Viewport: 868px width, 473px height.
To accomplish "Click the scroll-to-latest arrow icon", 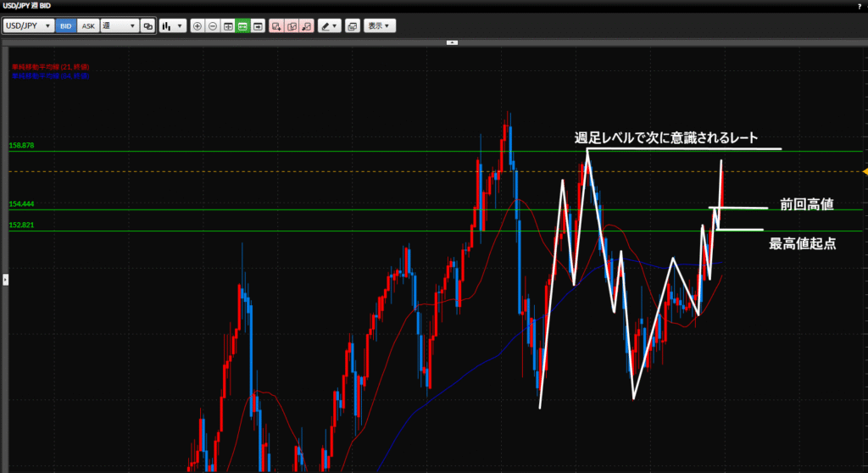I will (x=258, y=26).
